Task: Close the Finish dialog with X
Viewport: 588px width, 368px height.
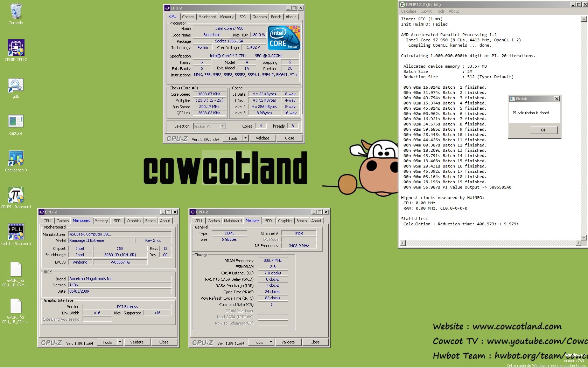Action: point(556,99)
